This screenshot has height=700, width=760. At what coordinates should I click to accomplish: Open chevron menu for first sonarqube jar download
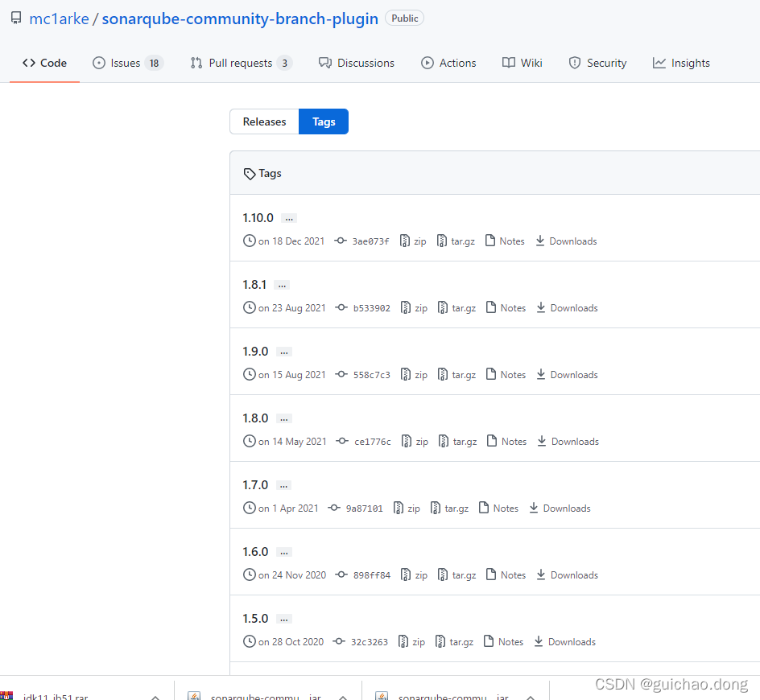(x=343, y=697)
